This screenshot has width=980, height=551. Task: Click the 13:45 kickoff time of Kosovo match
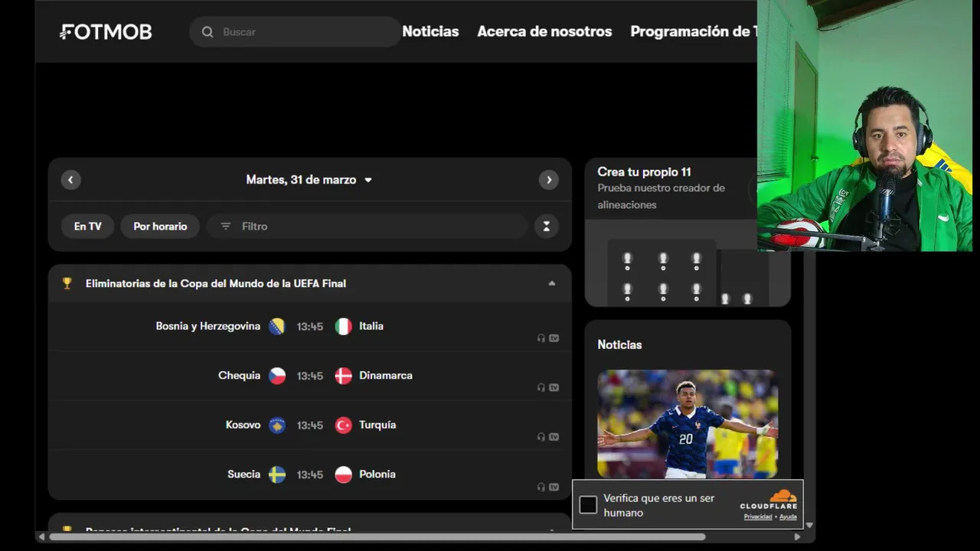click(310, 425)
